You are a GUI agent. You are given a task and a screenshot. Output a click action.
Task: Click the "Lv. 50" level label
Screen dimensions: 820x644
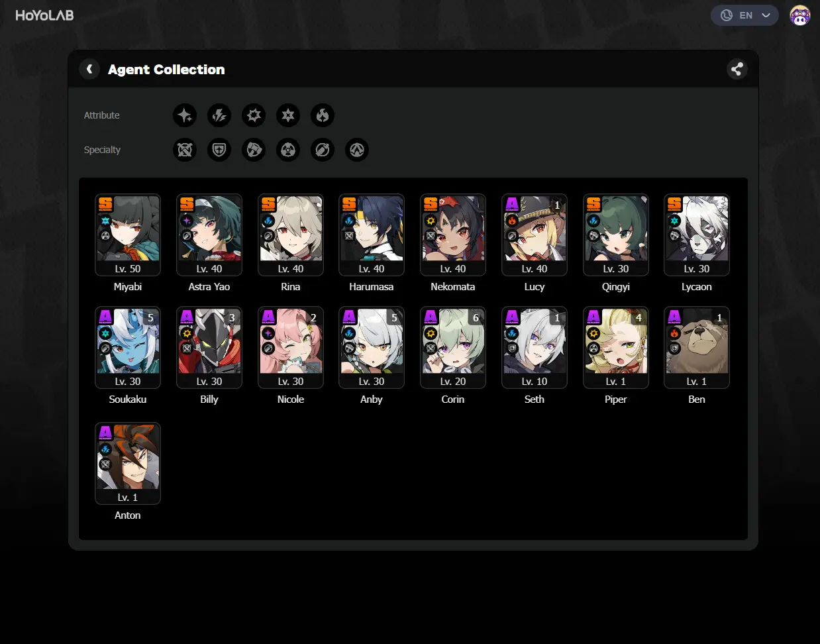point(128,269)
